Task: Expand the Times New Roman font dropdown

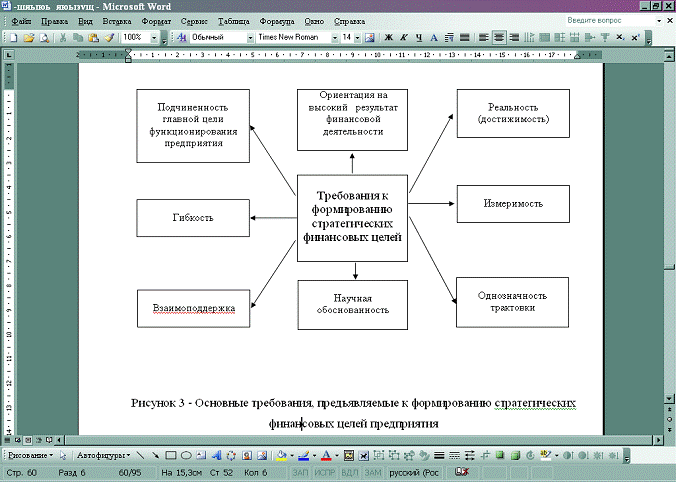Action: pyautogui.click(x=334, y=37)
